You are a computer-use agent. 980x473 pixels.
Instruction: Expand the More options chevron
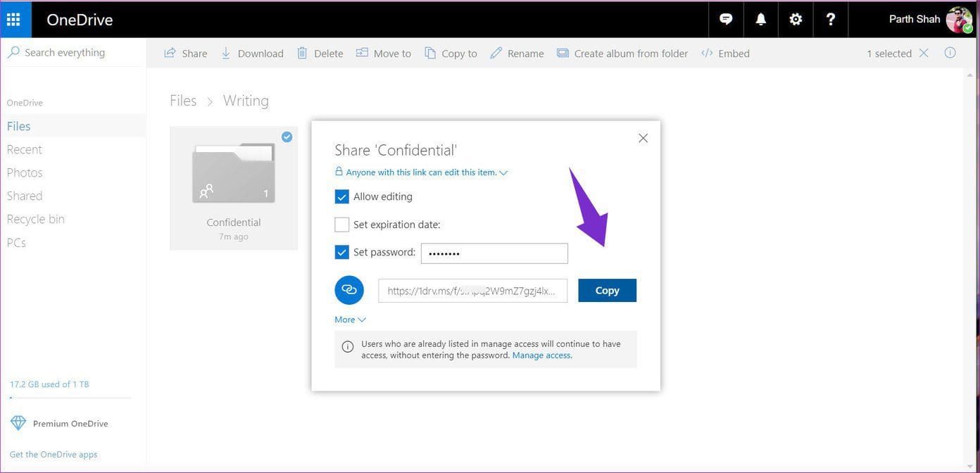click(x=350, y=320)
